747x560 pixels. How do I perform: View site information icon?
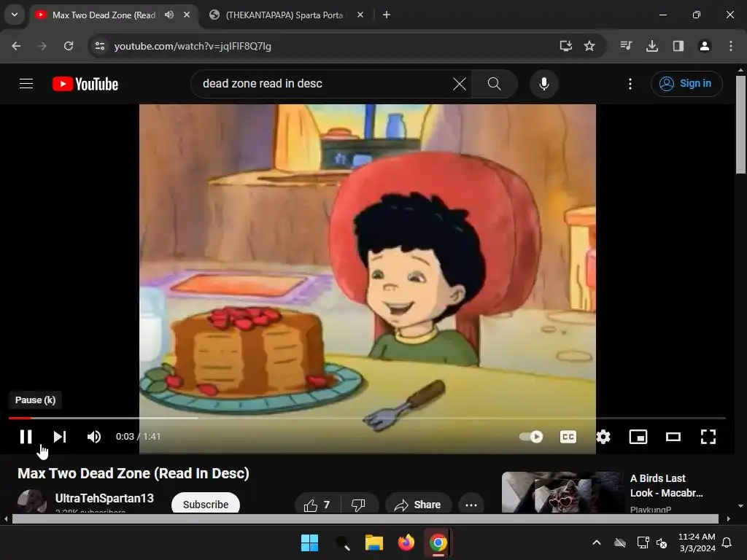[x=100, y=46]
